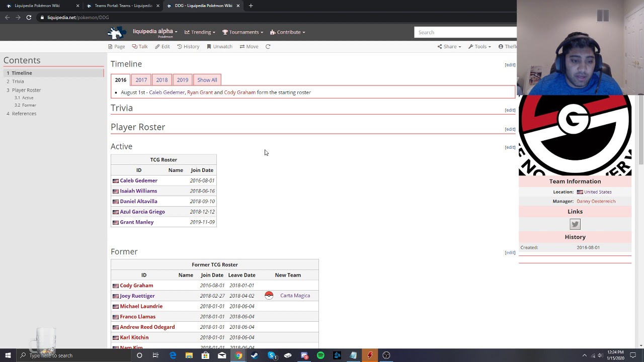Open the Ryan Grant link
Image resolution: width=644 pixels, height=362 pixels.
click(x=200, y=93)
